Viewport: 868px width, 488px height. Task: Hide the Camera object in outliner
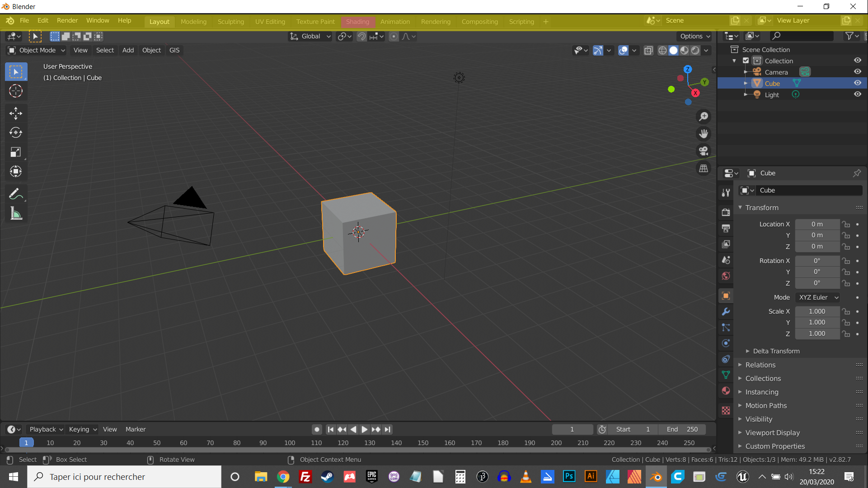click(x=857, y=72)
